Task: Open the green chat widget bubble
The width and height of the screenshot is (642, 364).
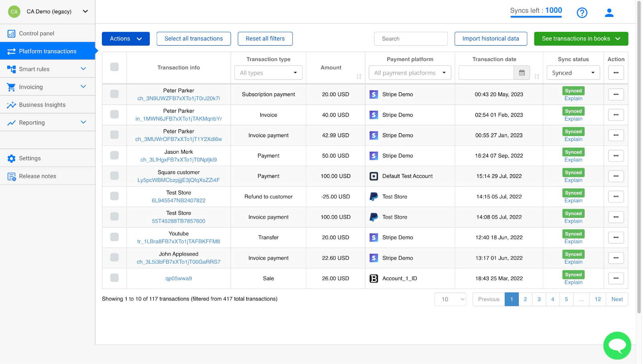Action: [617, 345]
